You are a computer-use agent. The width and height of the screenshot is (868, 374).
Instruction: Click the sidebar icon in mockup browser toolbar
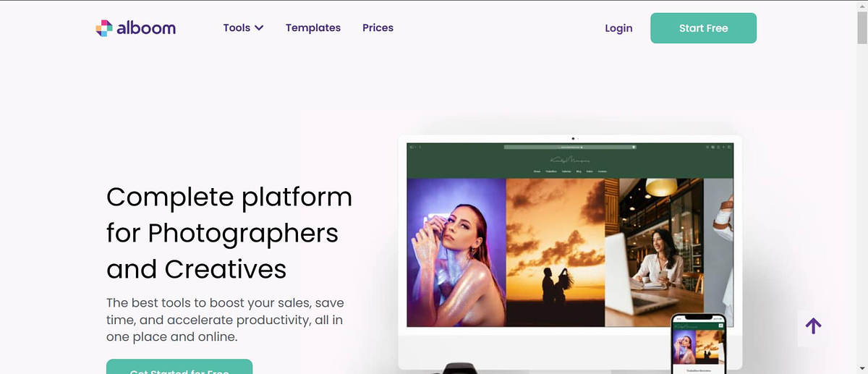[412, 147]
